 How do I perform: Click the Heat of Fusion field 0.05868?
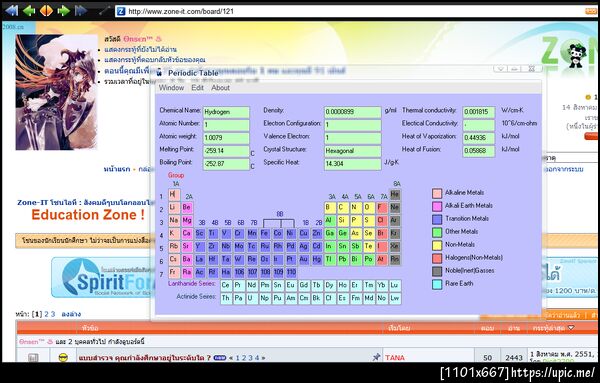coord(479,151)
